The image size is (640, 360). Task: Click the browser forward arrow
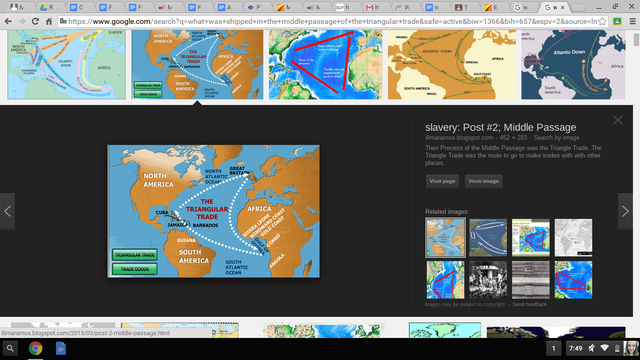click(x=21, y=21)
